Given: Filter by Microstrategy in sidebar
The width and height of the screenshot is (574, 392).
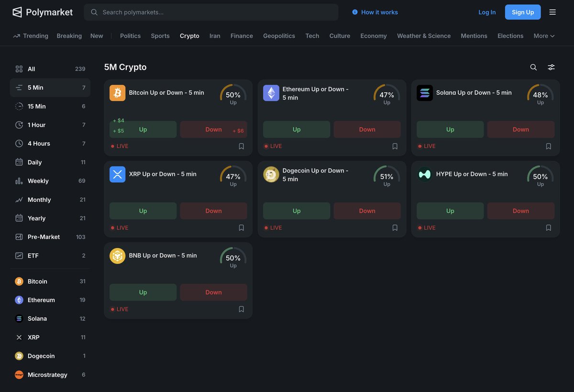Looking at the screenshot, I should point(50,374).
